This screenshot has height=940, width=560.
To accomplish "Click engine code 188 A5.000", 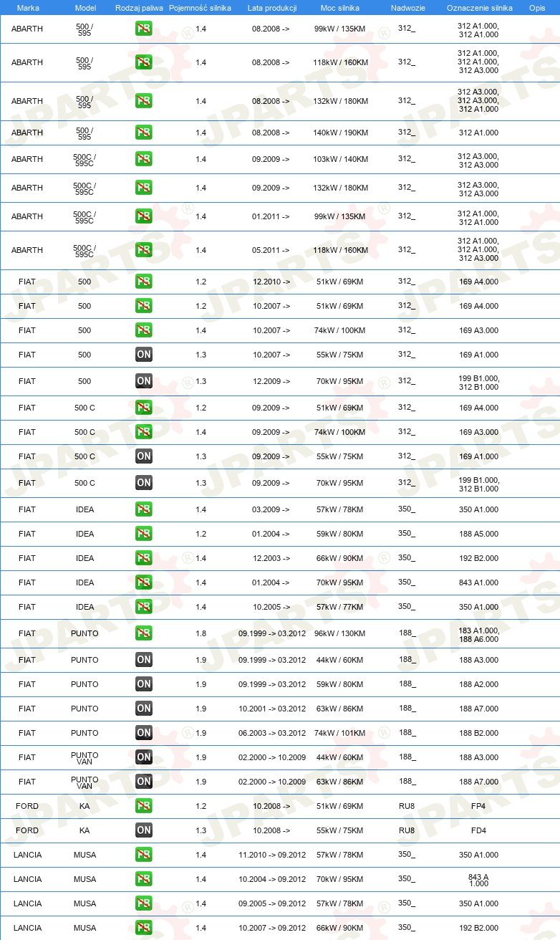I will pyautogui.click(x=478, y=534).
